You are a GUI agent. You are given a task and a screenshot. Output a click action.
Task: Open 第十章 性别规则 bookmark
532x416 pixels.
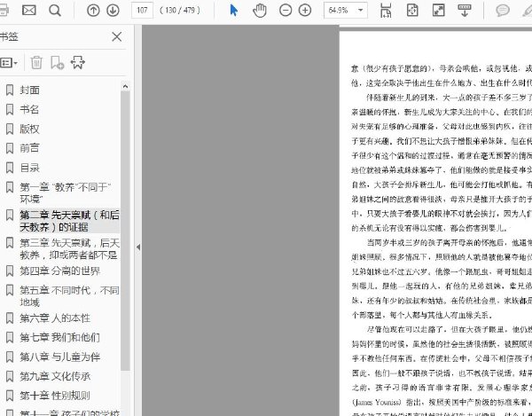click(55, 396)
